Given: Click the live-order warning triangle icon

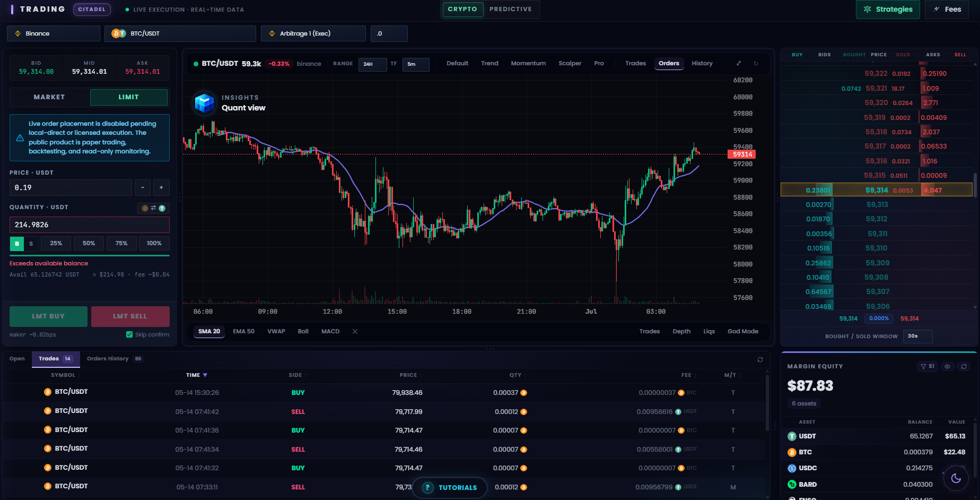Looking at the screenshot, I should click(20, 138).
